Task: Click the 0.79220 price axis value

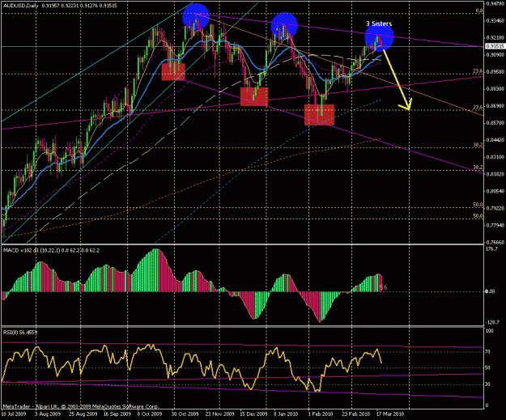Action: click(495, 209)
